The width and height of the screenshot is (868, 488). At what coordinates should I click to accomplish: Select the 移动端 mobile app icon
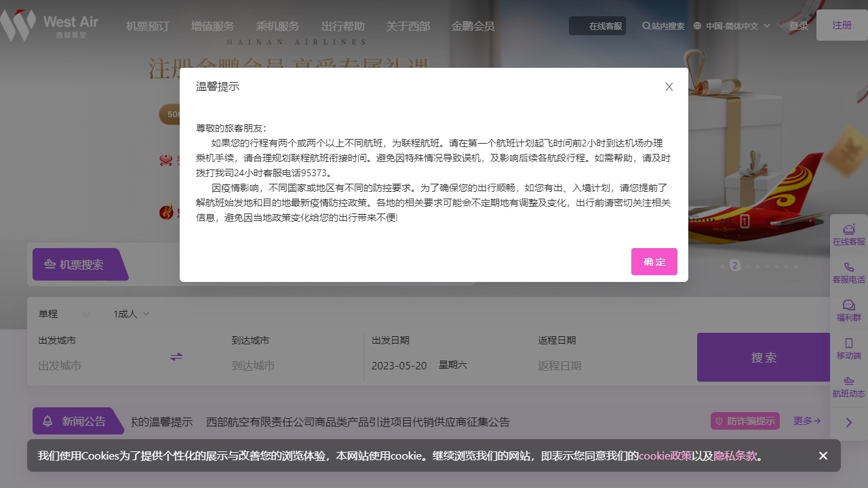848,343
